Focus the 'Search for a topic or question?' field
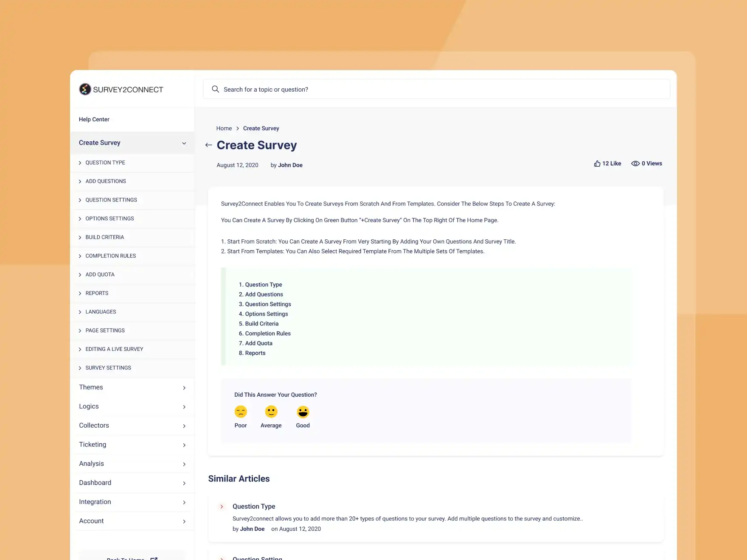Viewport: 747px width, 560px height. click(x=436, y=89)
